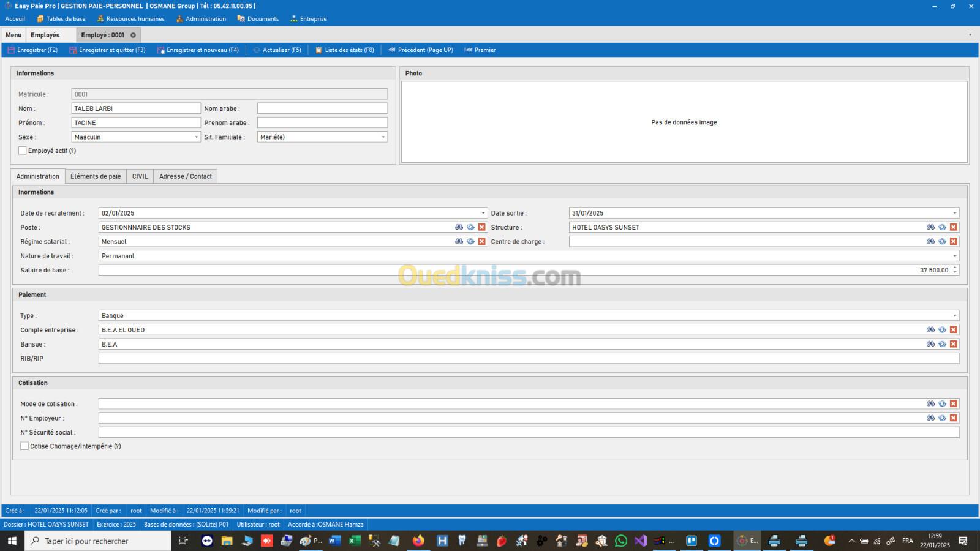Click the binoculars search icon for Poste
The image size is (980, 551).
click(x=459, y=227)
